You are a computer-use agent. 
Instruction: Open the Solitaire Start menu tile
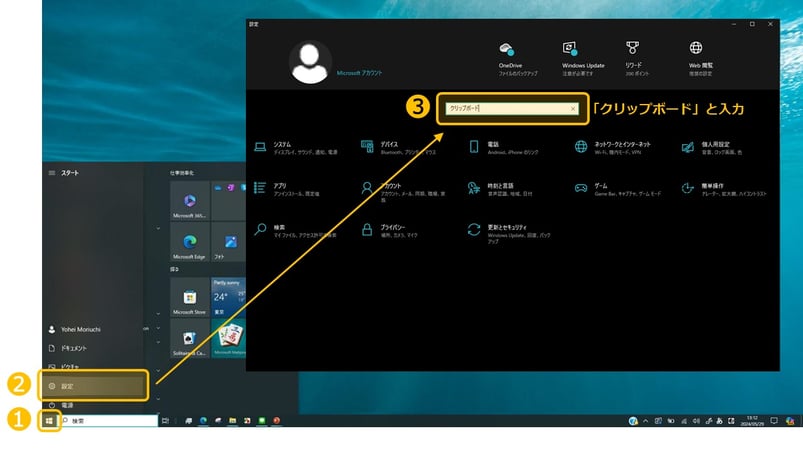pos(189,338)
